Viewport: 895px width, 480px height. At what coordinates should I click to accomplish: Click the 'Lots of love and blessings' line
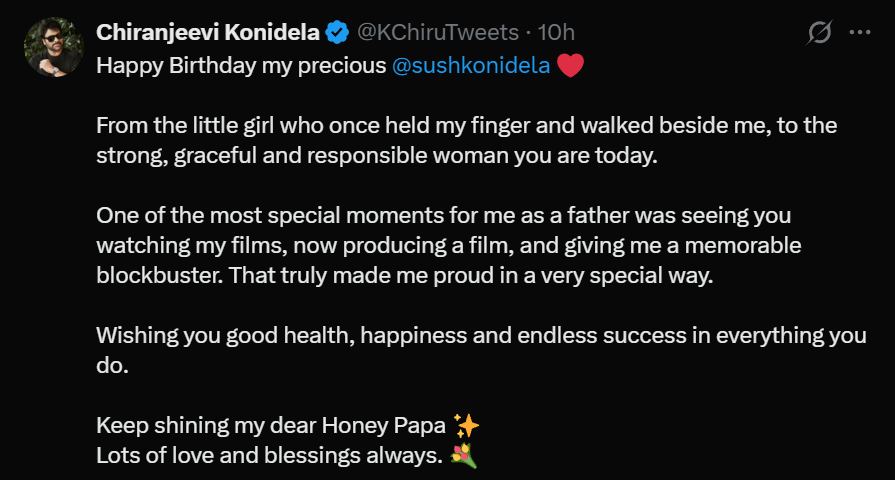268,458
